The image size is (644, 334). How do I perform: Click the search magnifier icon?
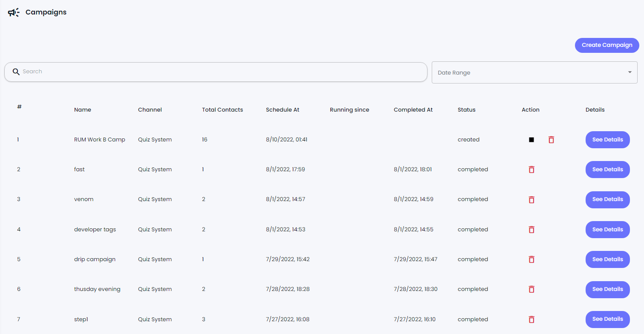click(16, 72)
